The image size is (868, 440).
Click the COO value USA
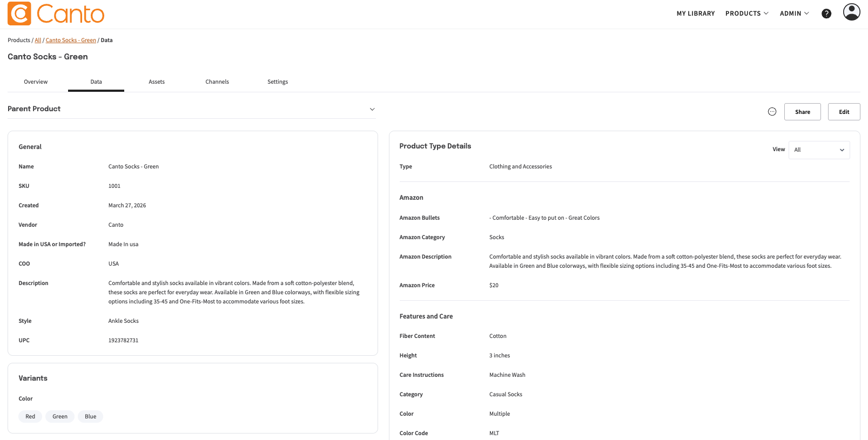coord(113,264)
